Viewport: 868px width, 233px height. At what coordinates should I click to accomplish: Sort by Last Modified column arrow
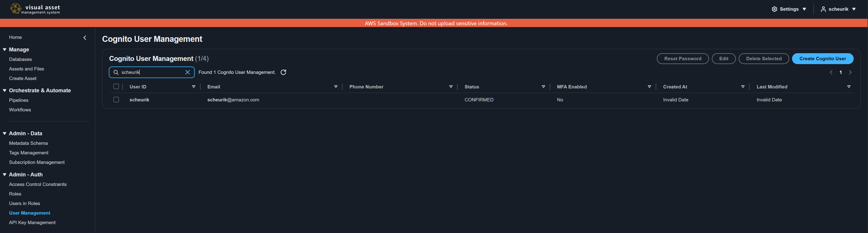point(849,87)
